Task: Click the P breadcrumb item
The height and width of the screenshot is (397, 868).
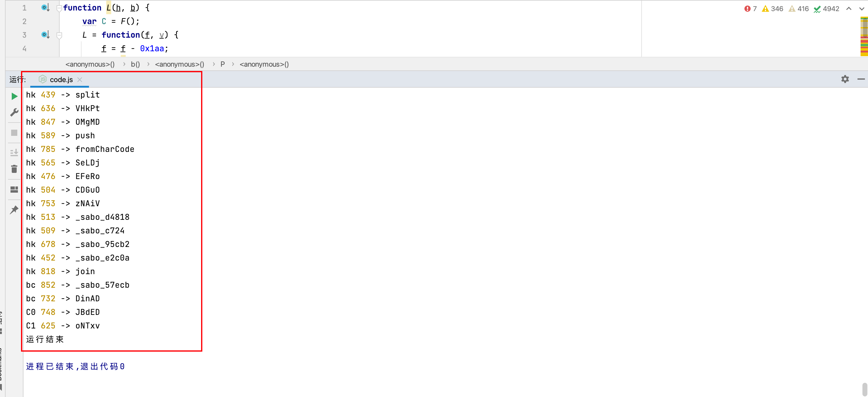Action: (x=222, y=64)
